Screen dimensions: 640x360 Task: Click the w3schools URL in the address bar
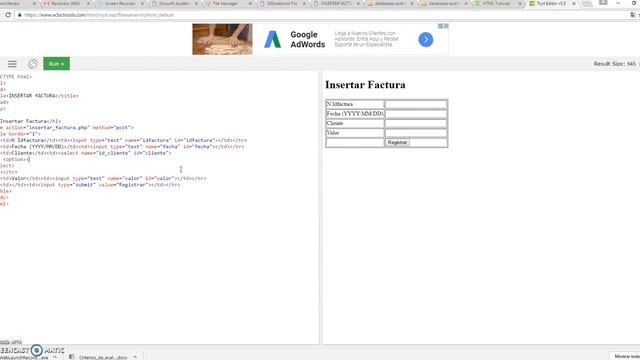click(x=99, y=15)
